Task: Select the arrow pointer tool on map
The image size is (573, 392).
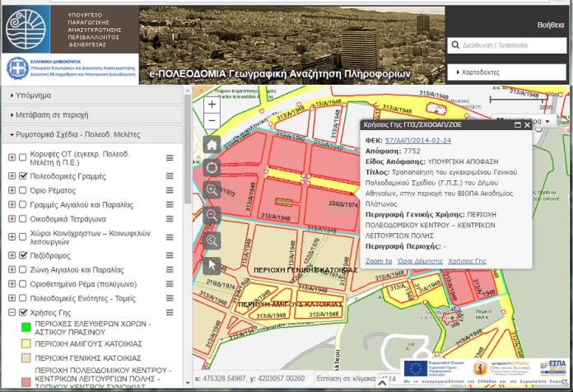Action: 212,264
